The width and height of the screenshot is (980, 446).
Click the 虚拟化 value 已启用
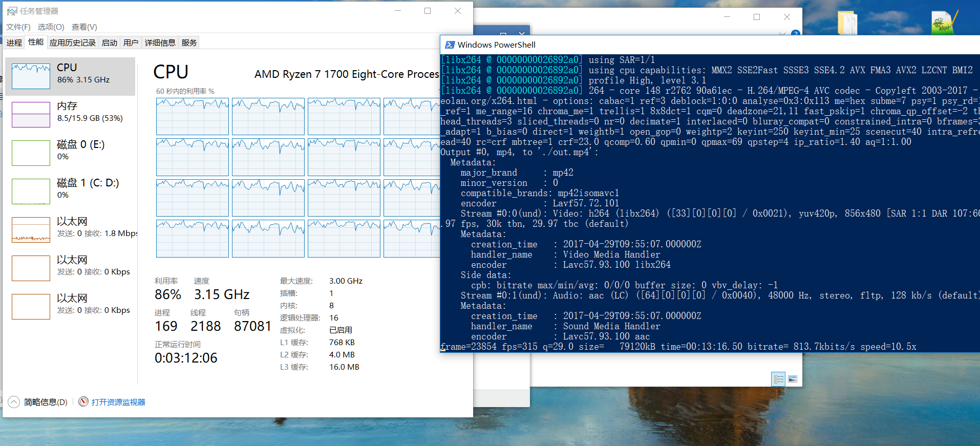click(340, 330)
